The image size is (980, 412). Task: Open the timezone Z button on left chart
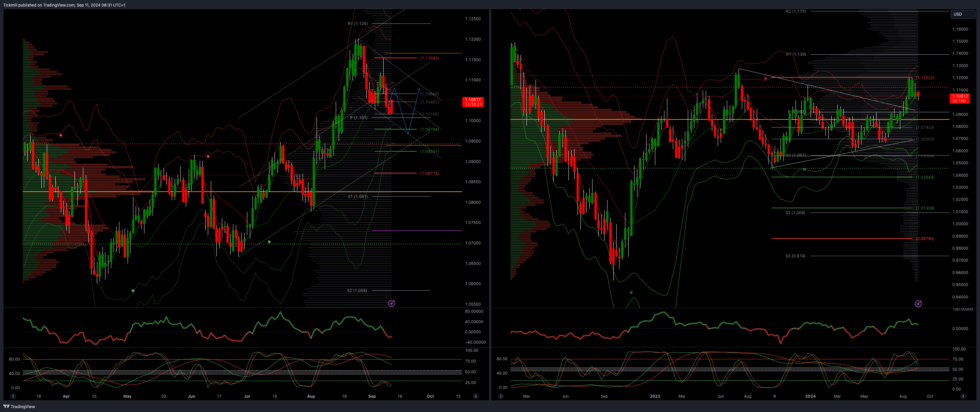click(x=13, y=396)
